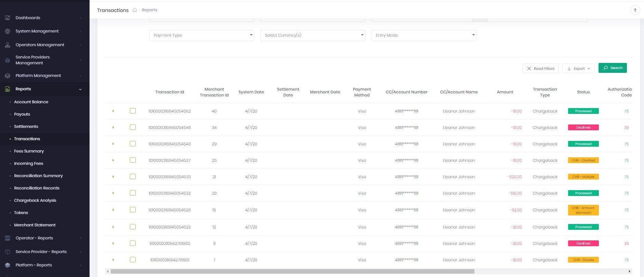Open Chargeback Analysis report in sidebar
The height and width of the screenshot is (277, 644).
[35, 200]
